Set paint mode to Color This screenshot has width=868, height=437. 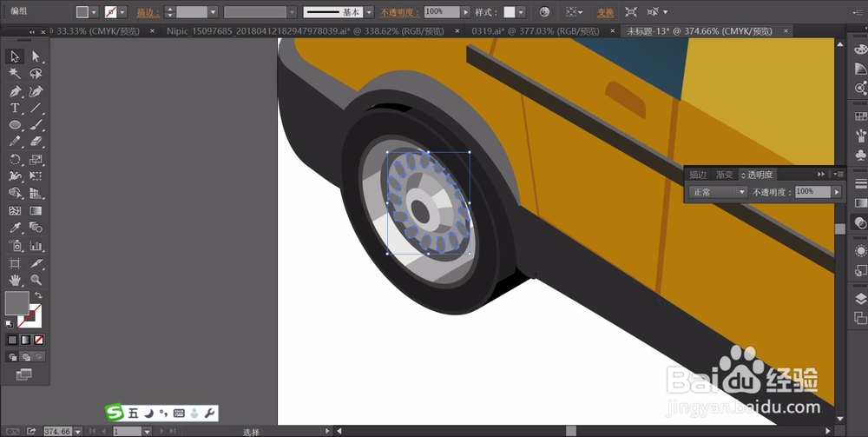point(12,340)
